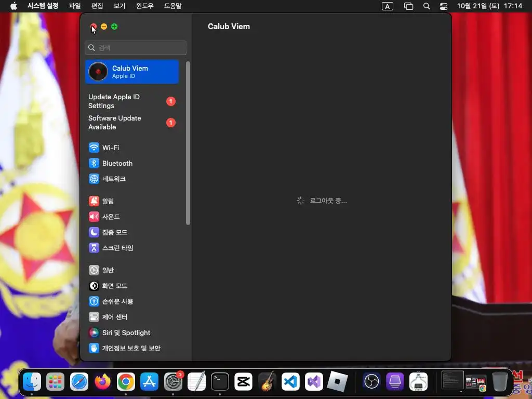Open the Apple menu
Viewport: 532px width, 399px height.
[14, 6]
